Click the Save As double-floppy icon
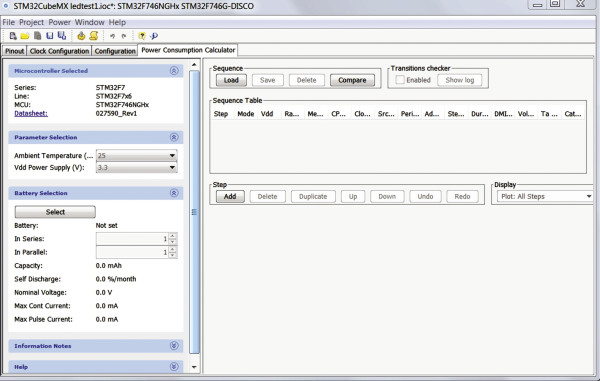The width and height of the screenshot is (600, 381). pos(62,36)
